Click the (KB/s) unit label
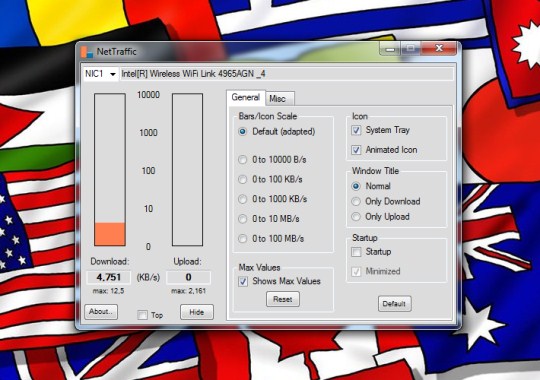 click(x=148, y=278)
